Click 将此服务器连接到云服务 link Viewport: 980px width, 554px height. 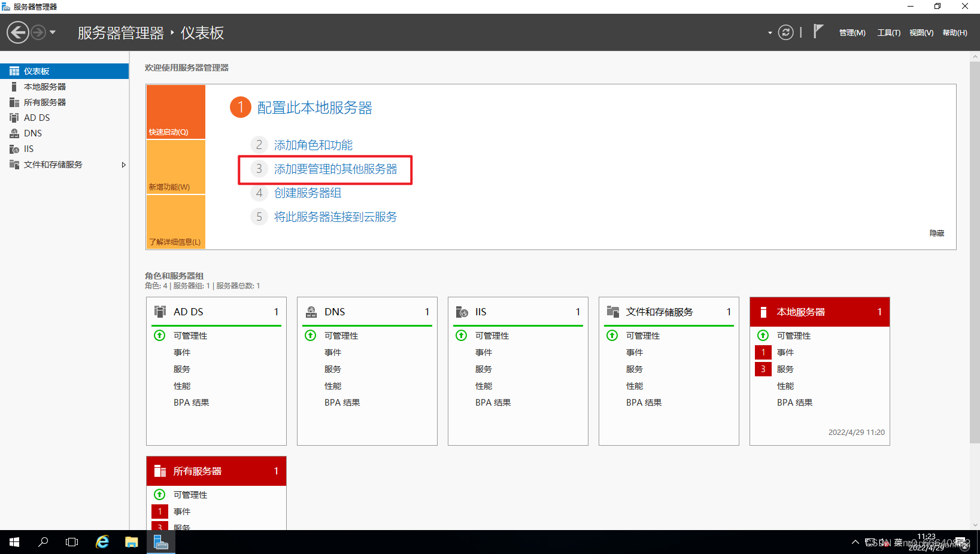(335, 217)
